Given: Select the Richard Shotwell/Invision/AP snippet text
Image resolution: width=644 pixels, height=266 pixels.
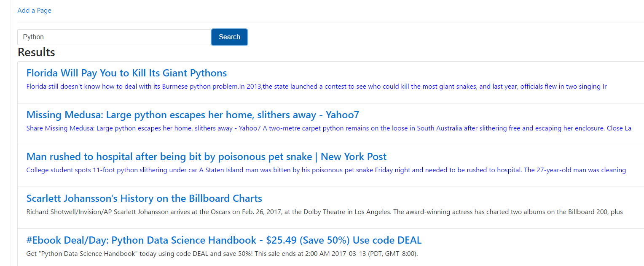Looking at the screenshot, I should tap(325, 212).
